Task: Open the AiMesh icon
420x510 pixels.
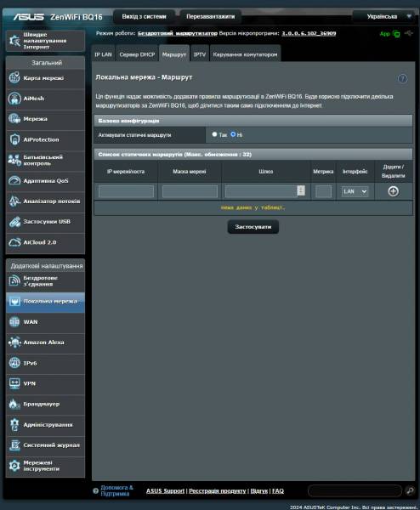Action: 14,99
